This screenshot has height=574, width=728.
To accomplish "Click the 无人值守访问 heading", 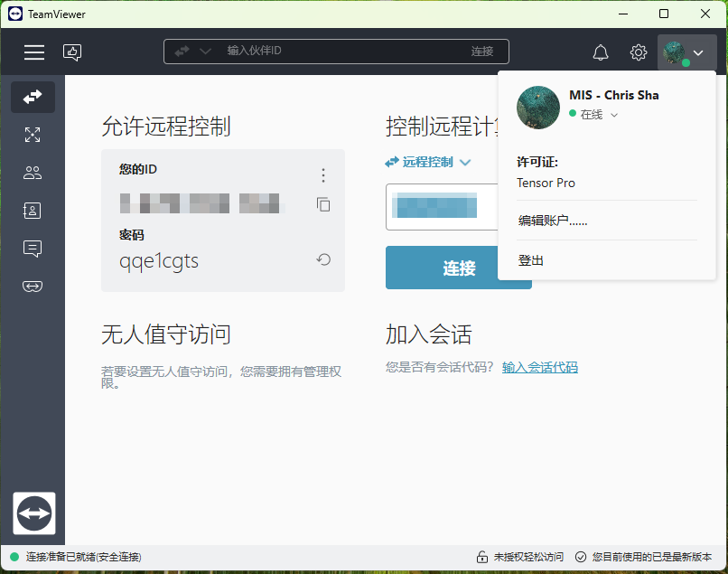I will pyautogui.click(x=166, y=334).
